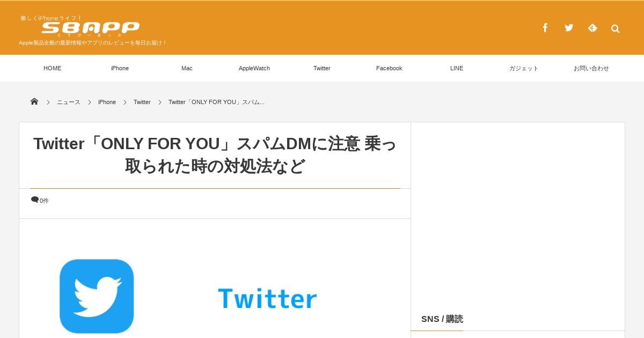The image size is (644, 338).
Task: Click the tagline Apple製品全般の最新情報 text
Action: point(93,43)
